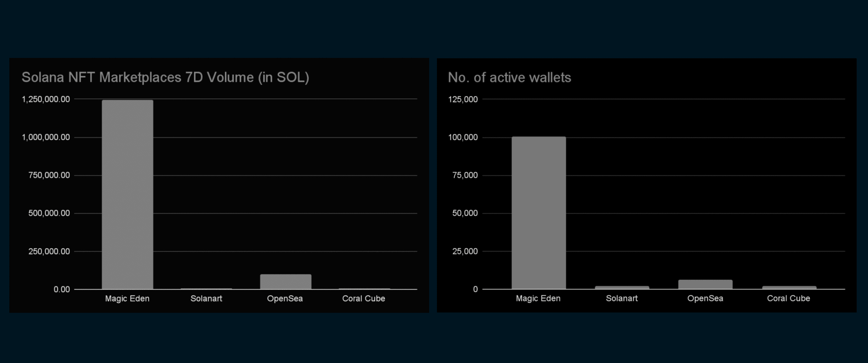Select the Magic Eden bar in active wallets chart
868x363 pixels.
[538, 212]
